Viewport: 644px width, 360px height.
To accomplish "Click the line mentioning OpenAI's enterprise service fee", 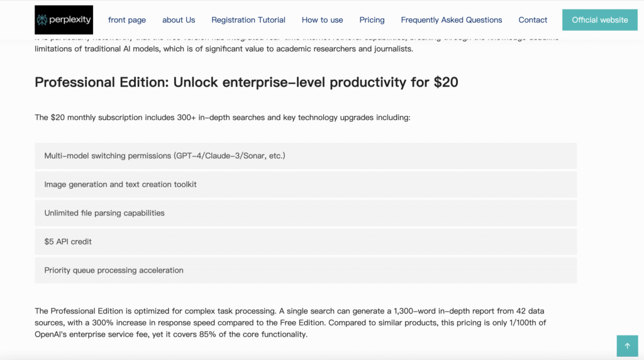I will click(x=171, y=334).
